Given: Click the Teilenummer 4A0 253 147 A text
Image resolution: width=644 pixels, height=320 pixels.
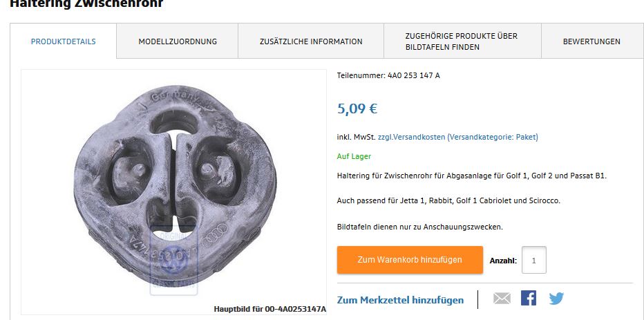Looking at the screenshot, I should point(388,75).
